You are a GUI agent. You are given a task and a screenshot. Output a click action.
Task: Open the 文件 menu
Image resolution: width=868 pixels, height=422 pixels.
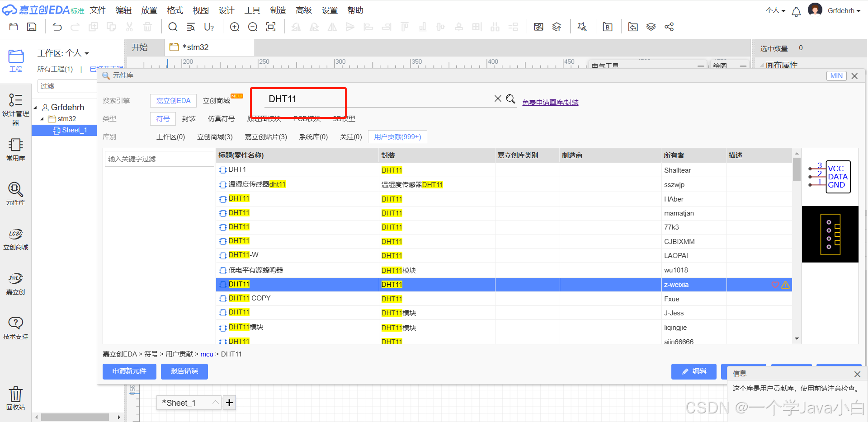(x=98, y=10)
